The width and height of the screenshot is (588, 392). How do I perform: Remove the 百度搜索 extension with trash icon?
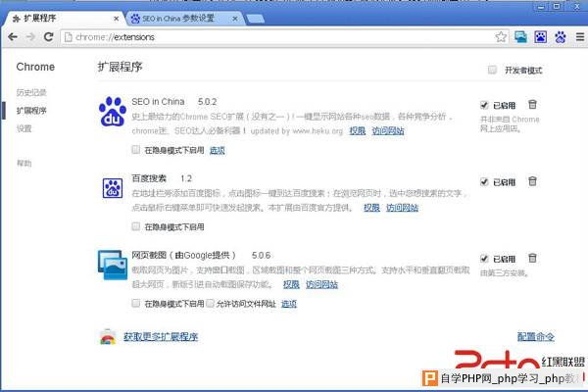(x=532, y=181)
